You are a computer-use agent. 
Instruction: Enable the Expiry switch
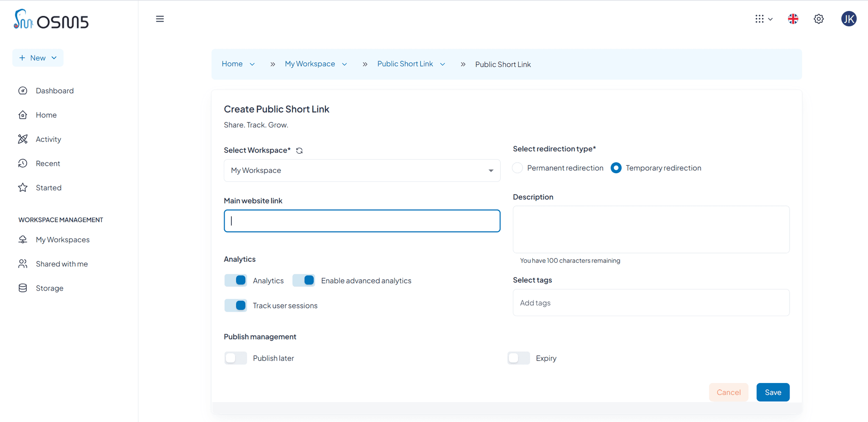coord(519,358)
